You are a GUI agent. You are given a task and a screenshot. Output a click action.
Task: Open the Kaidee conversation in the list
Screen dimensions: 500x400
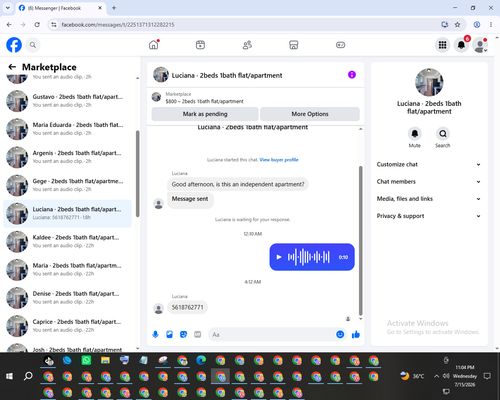pyautogui.click(x=67, y=242)
